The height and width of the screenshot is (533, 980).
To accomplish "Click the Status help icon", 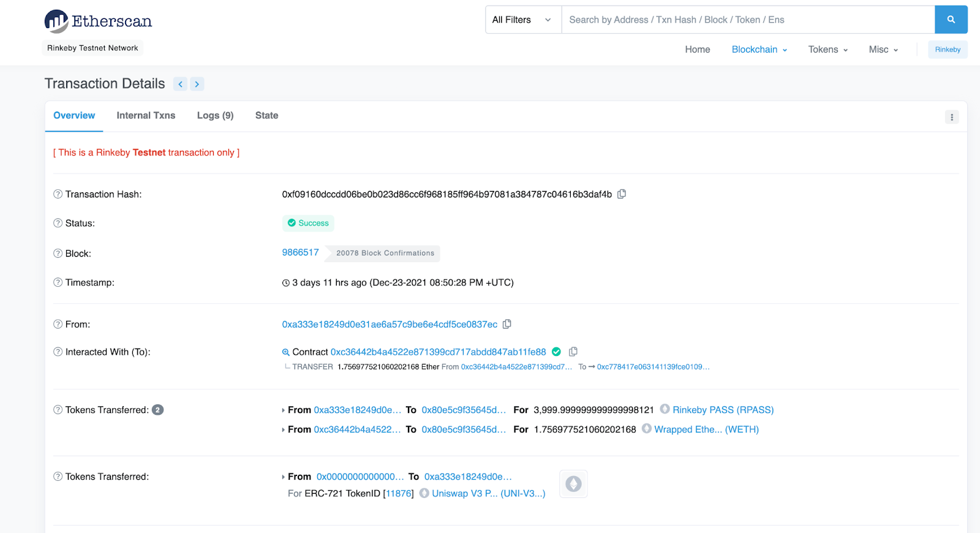I will (x=58, y=223).
